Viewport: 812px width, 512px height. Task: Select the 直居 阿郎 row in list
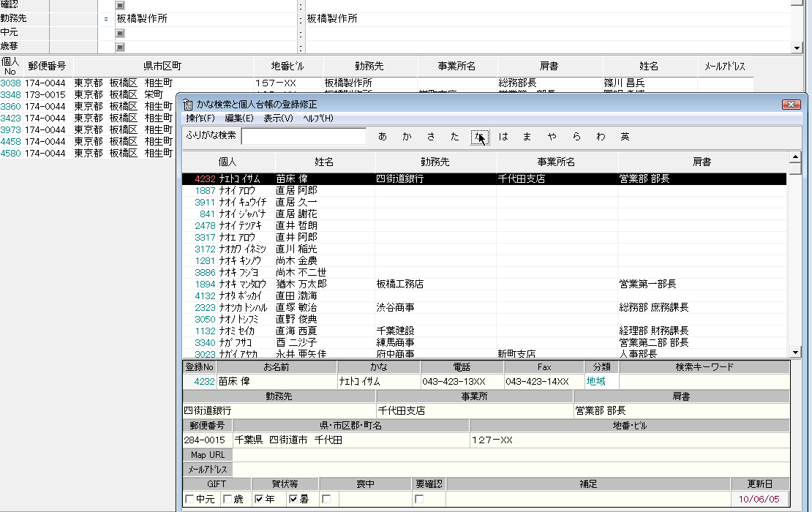click(x=484, y=190)
